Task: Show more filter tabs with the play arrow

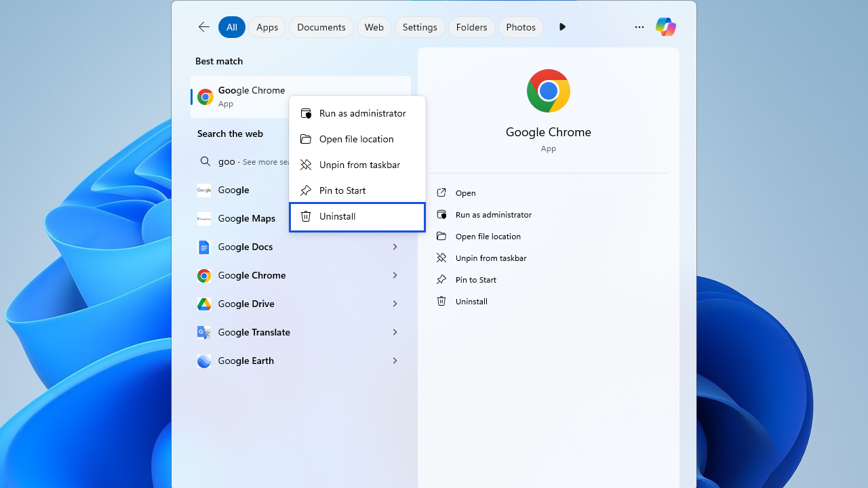Action: (x=562, y=27)
